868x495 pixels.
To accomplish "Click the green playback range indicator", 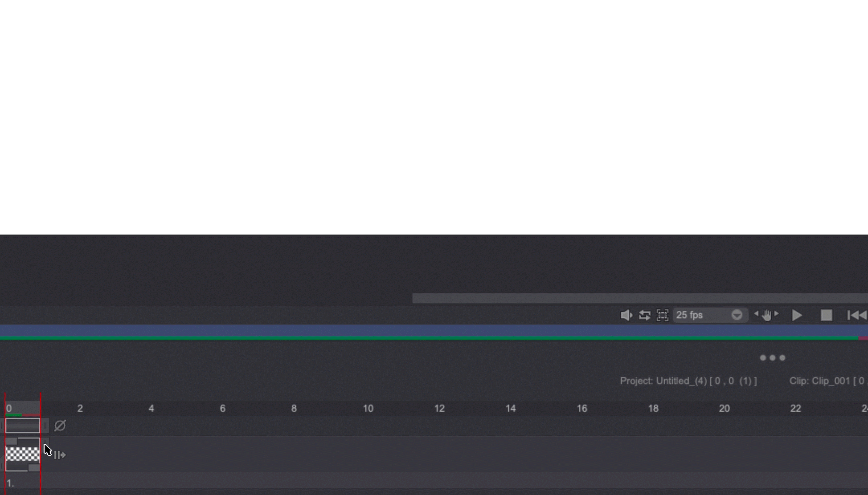I will coord(14,415).
